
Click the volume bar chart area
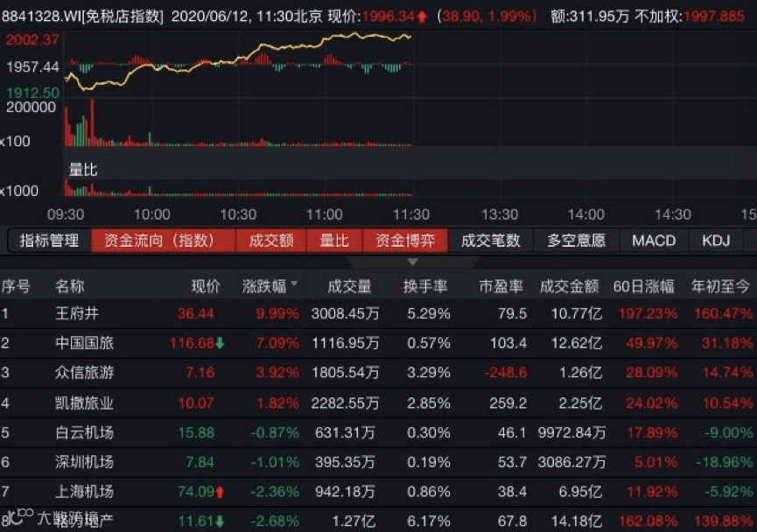click(x=239, y=123)
